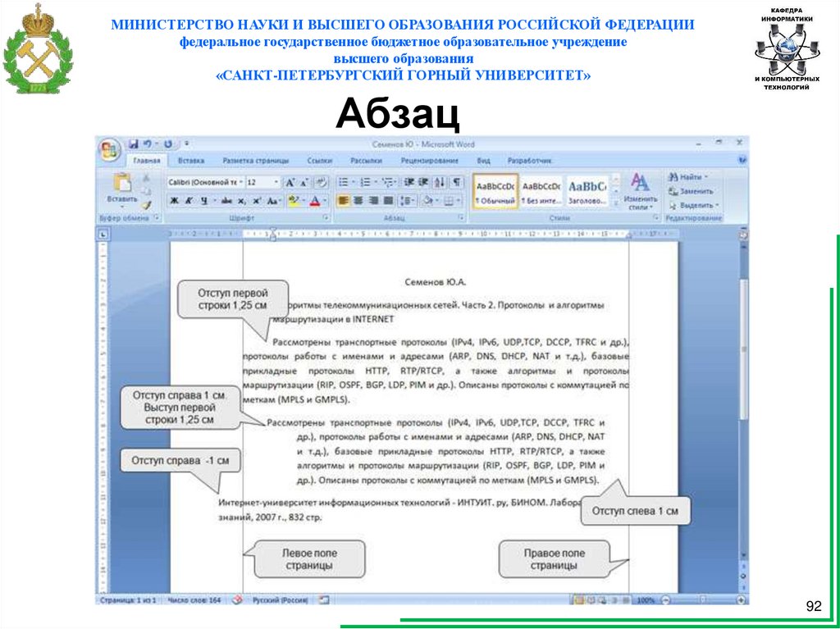The image size is (840, 629).
Task: Justify the paragraph text
Action: click(388, 201)
